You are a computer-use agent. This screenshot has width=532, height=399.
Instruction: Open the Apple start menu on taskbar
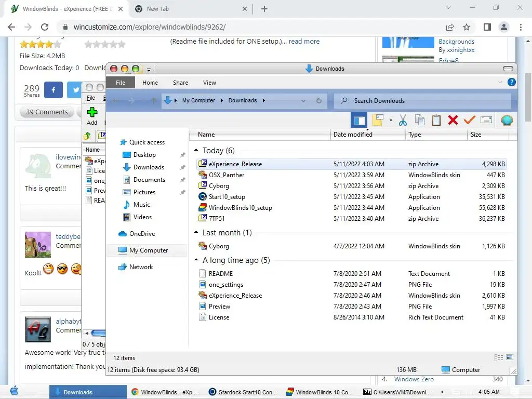(14, 391)
